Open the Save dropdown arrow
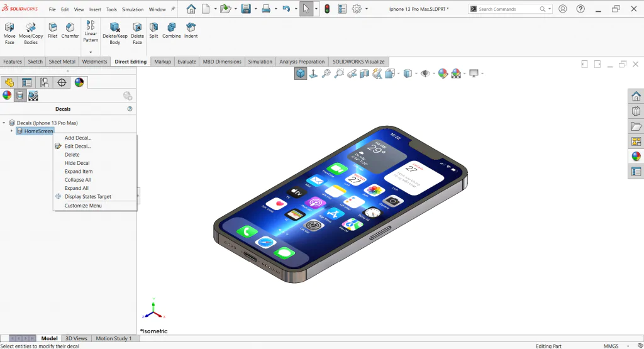 coord(255,9)
